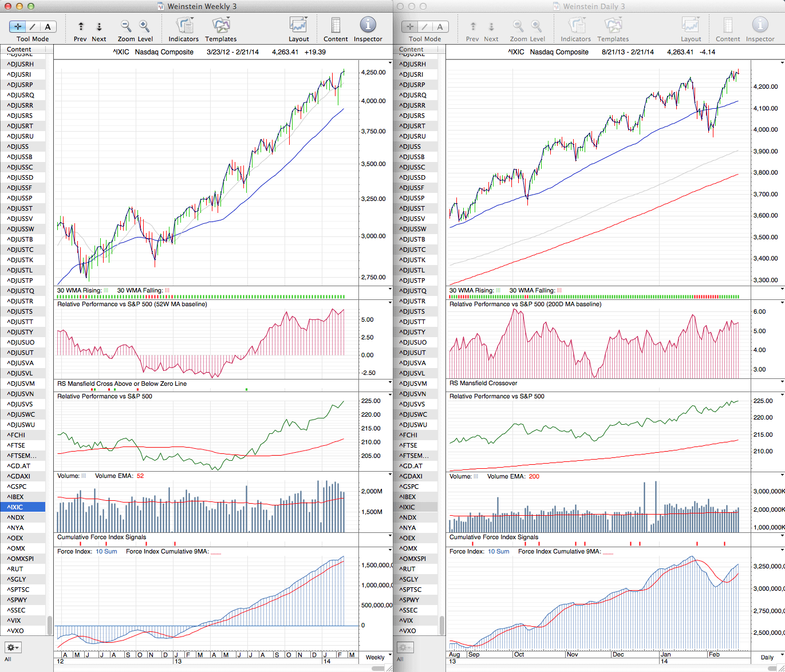Open the Inspector in Weekly window
785x672 pixels.
(368, 26)
